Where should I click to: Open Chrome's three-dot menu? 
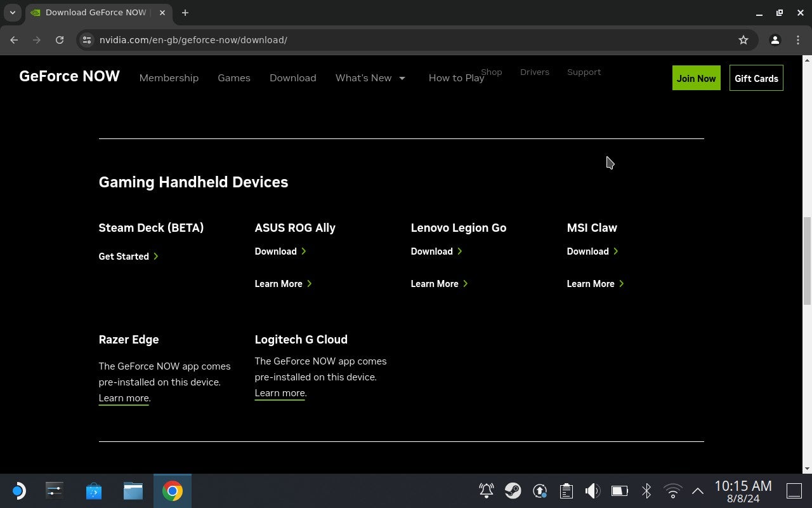pos(798,39)
